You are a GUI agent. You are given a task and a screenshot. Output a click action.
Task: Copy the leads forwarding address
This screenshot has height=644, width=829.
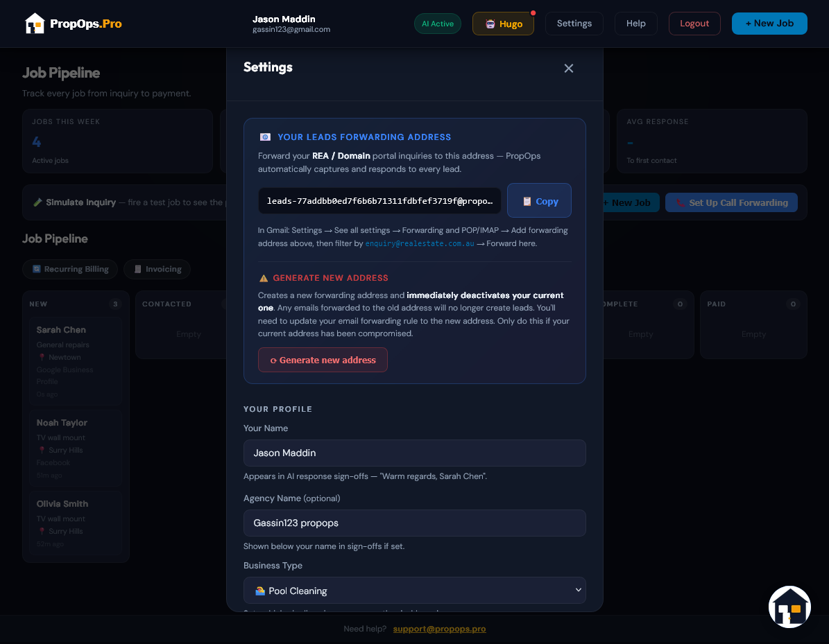[539, 201]
